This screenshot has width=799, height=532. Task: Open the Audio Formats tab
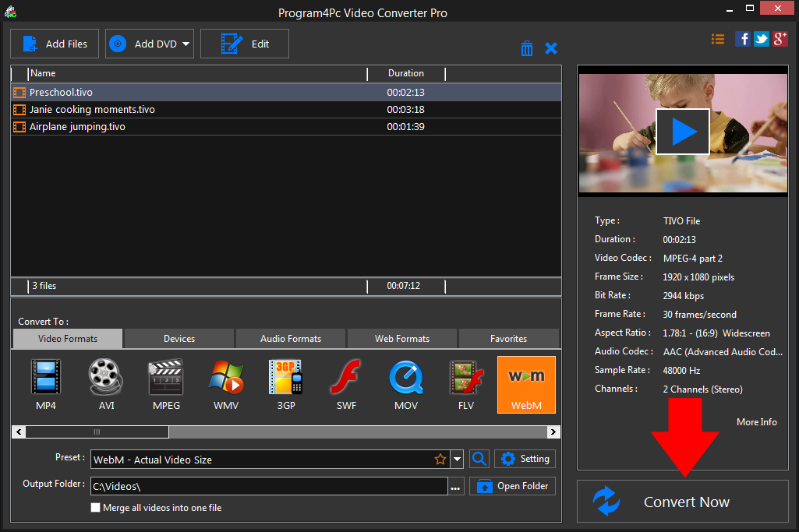click(291, 339)
